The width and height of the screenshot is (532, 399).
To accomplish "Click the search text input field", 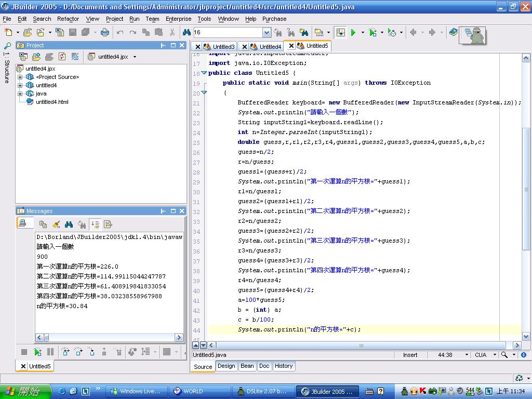I will (x=228, y=33).
